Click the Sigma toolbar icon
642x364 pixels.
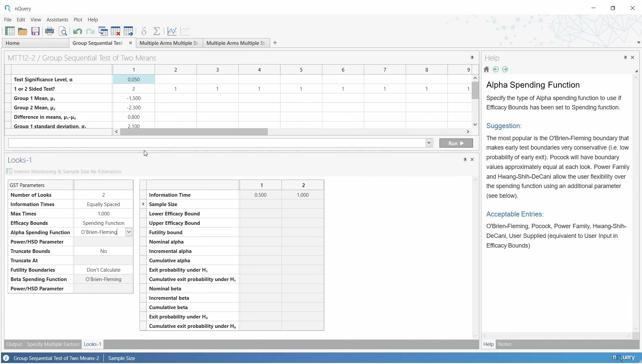(x=156, y=31)
